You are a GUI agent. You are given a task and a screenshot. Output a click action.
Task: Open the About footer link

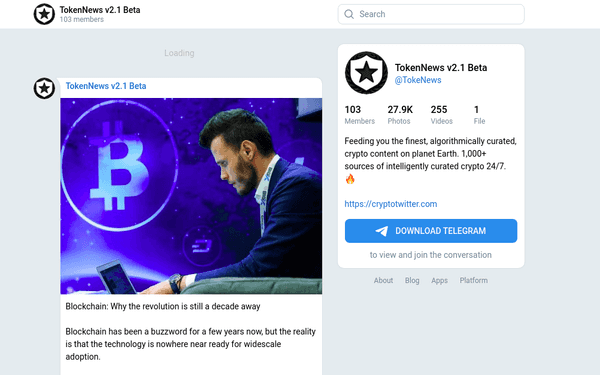(x=383, y=280)
